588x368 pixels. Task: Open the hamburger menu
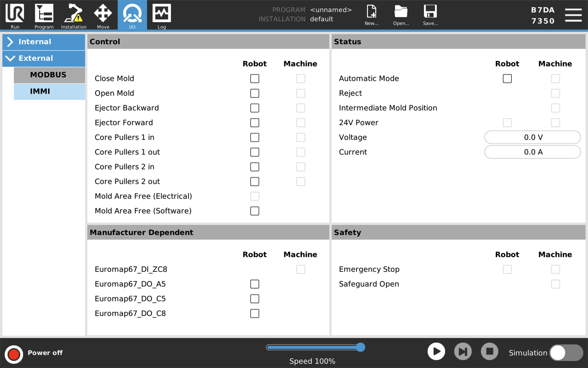pos(573,15)
